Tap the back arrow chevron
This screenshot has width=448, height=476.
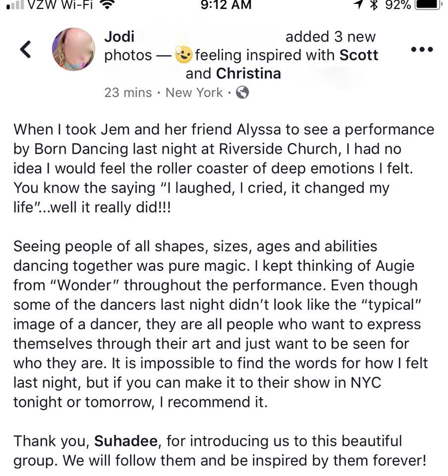pos(25,49)
